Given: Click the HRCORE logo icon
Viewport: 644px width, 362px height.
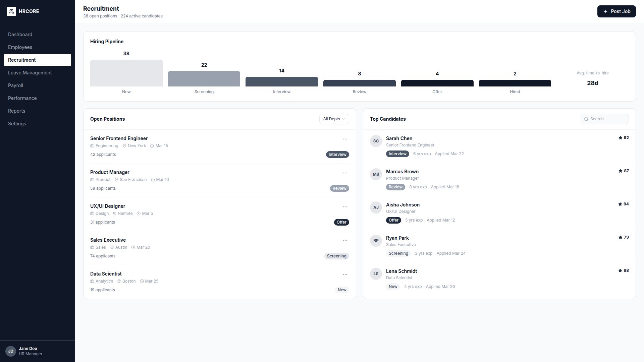Looking at the screenshot, I should click(x=11, y=11).
